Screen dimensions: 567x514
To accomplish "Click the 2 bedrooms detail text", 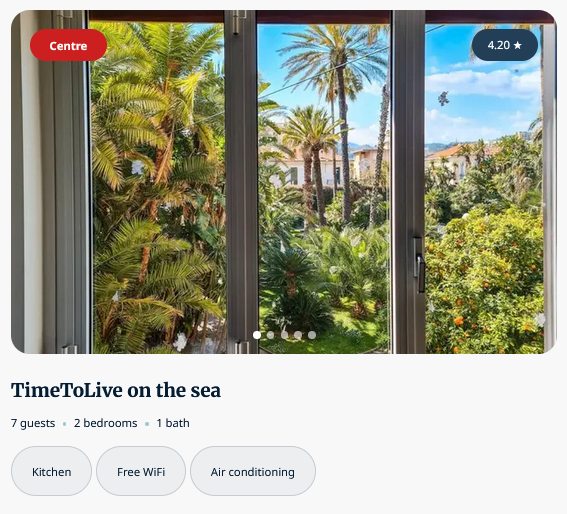I will point(106,423).
